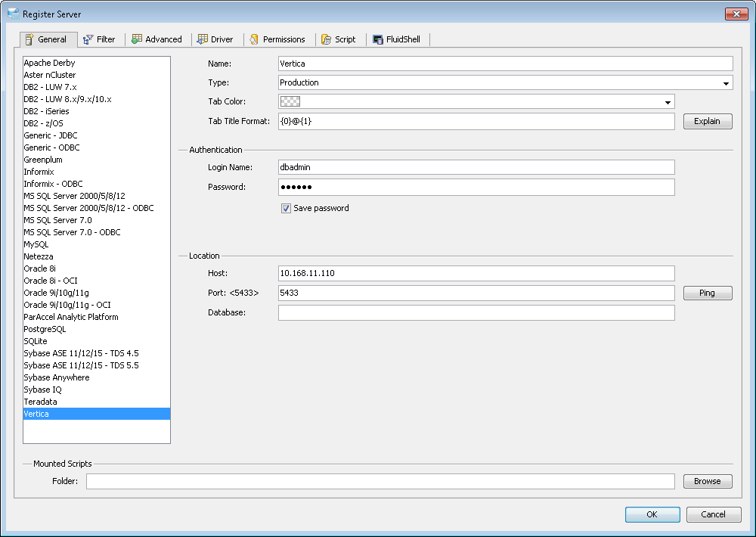Browse for mounted scripts folder
The width and height of the screenshot is (756, 537).
point(708,481)
